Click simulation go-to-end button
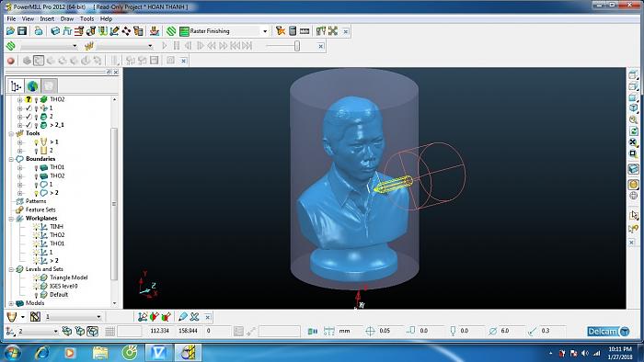Image resolution: width=644 pixels, height=362 pixels. coord(247,46)
